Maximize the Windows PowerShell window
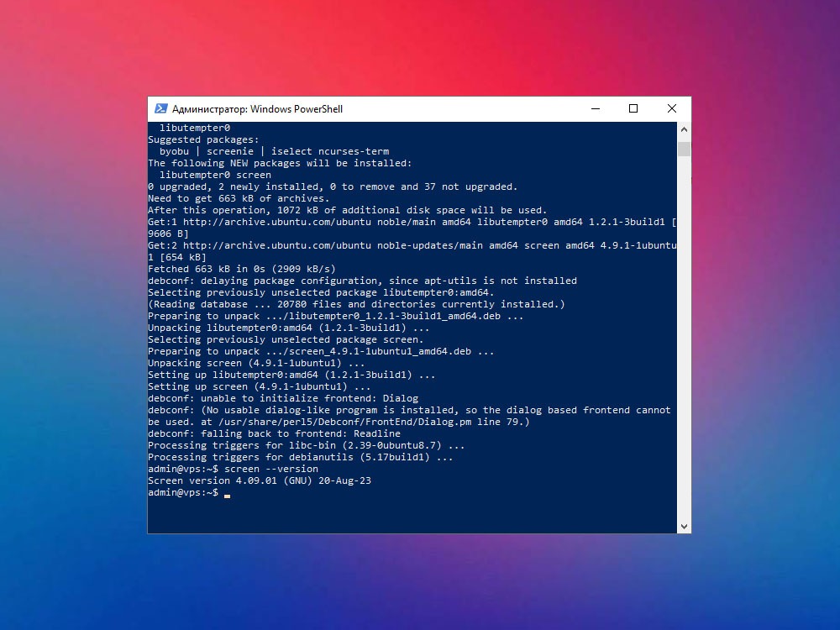This screenshot has height=630, width=840. (633, 108)
